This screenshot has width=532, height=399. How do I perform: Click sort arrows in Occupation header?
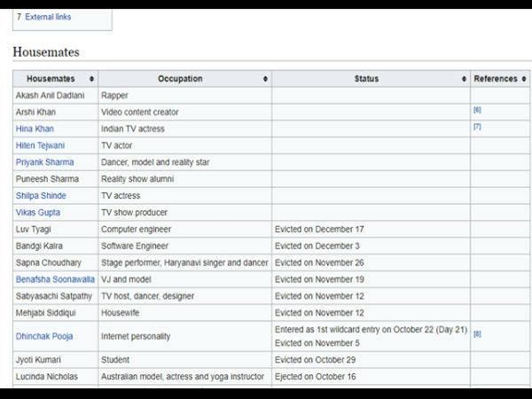point(265,79)
